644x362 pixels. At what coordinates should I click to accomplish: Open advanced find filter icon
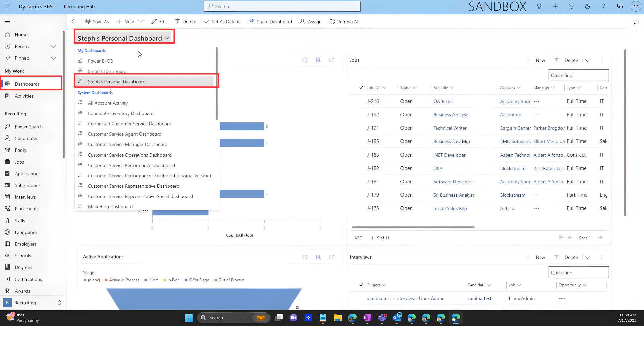pyautogui.click(x=571, y=6)
